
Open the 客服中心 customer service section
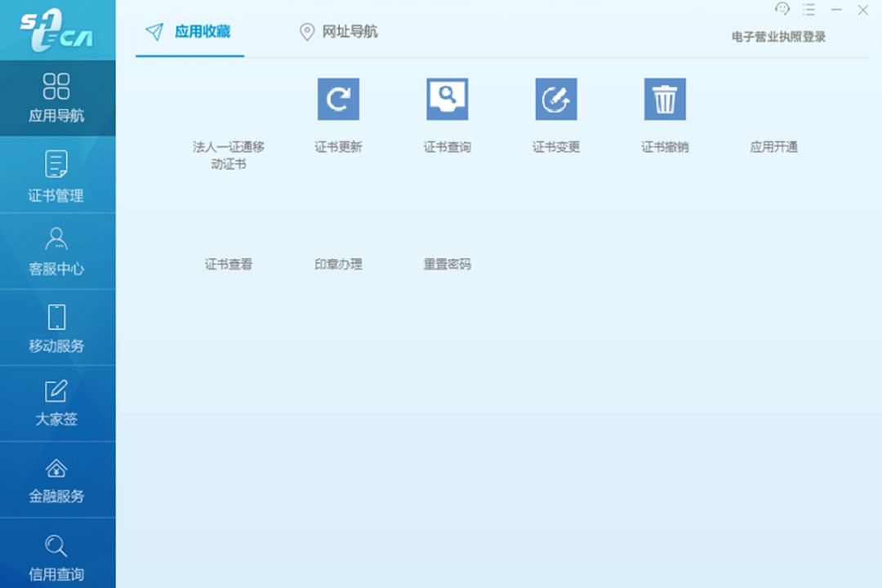click(x=57, y=251)
